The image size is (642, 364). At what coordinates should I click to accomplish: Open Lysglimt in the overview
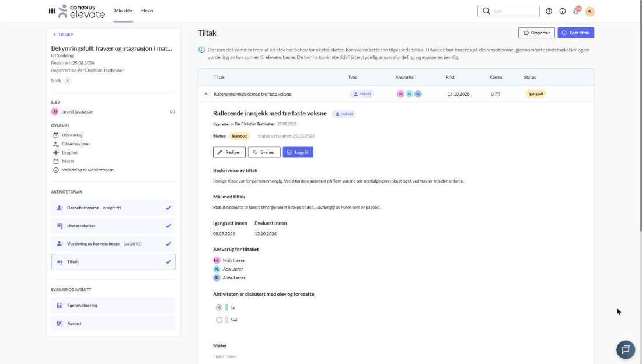(x=69, y=153)
